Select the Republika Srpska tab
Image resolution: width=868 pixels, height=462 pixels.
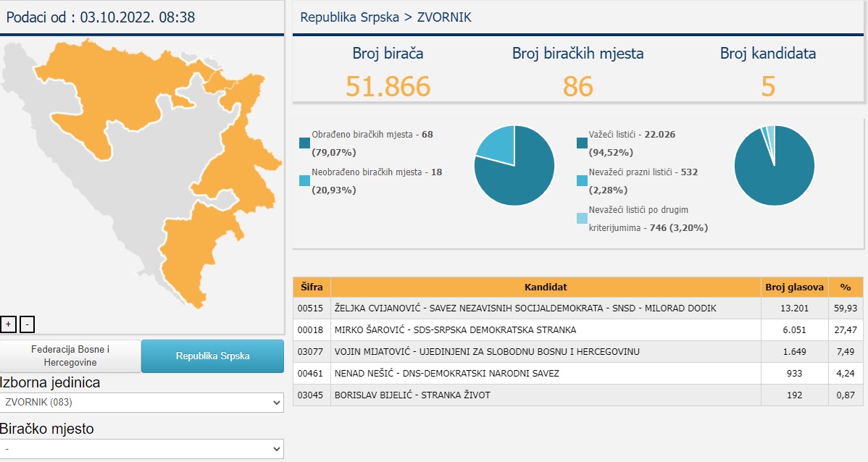coord(212,356)
